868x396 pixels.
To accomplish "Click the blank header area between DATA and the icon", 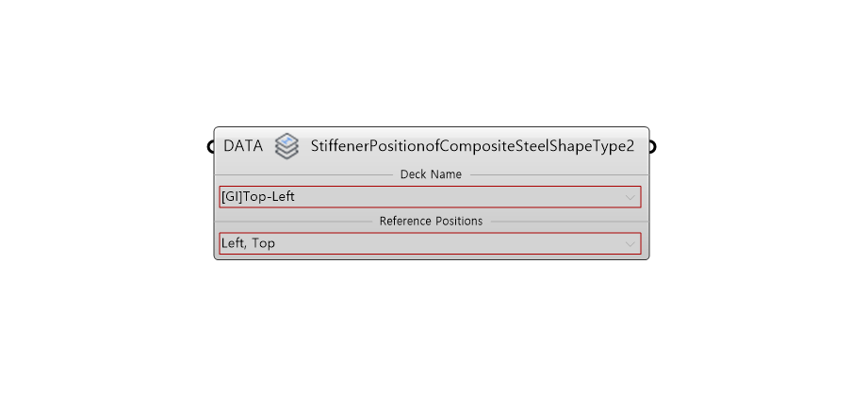I will coord(269,146).
